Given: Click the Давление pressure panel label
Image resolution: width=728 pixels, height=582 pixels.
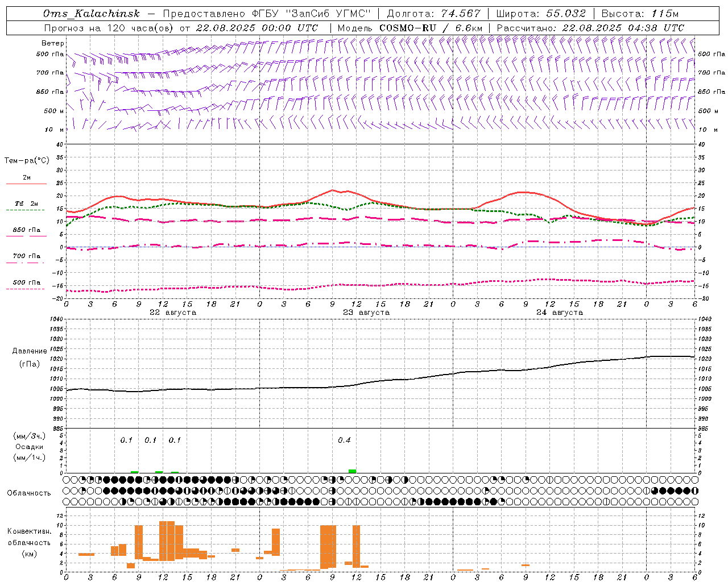Looking at the screenshot, I should click(x=30, y=351).
